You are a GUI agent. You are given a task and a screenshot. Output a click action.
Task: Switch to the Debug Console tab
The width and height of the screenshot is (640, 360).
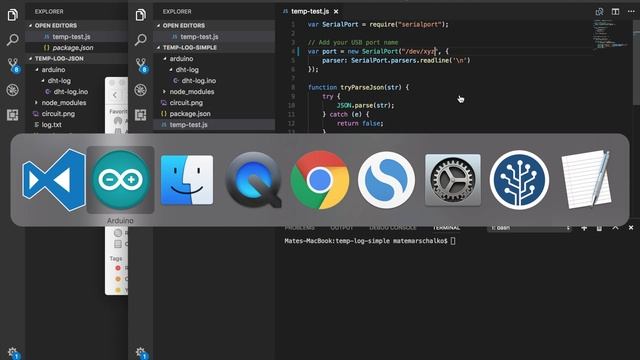(393, 228)
